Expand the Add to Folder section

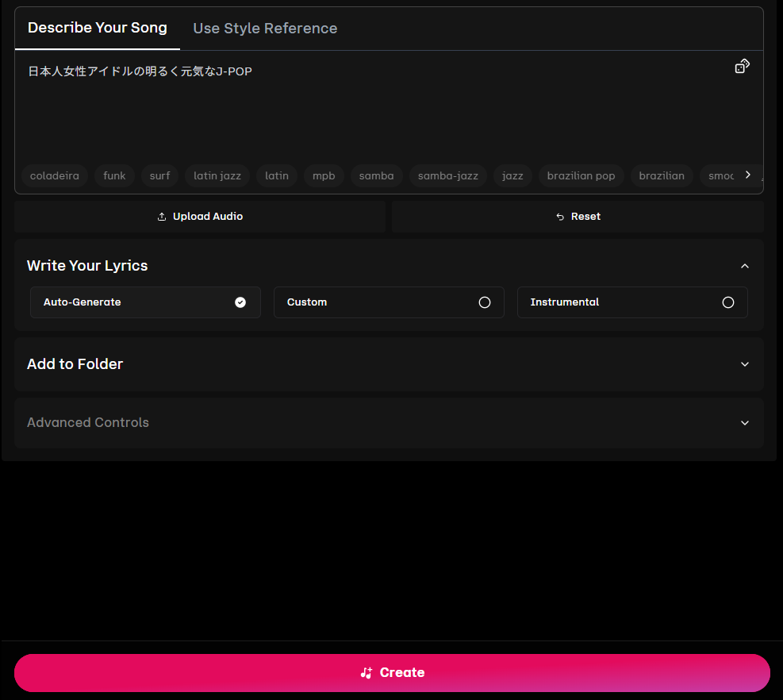coord(745,364)
